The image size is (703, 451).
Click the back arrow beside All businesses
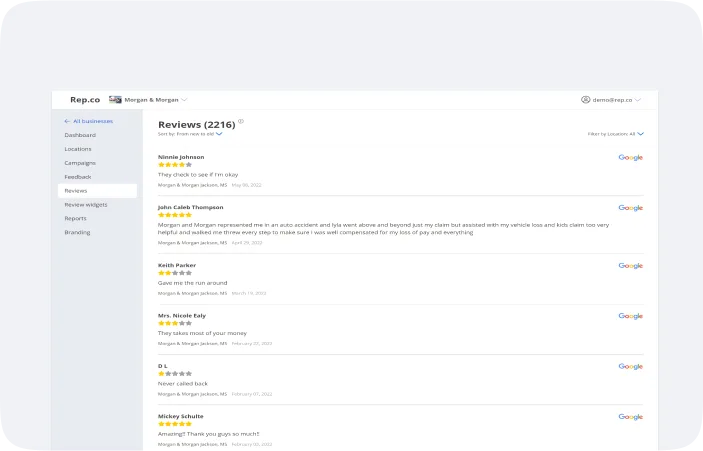click(67, 121)
